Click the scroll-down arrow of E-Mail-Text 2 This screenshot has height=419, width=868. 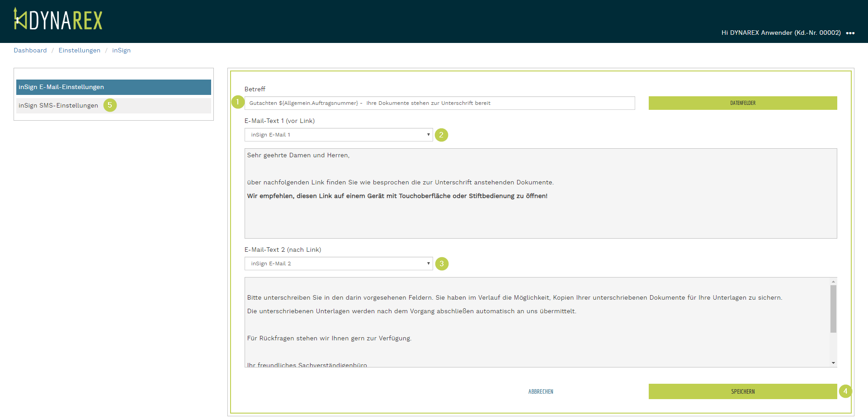tap(833, 363)
